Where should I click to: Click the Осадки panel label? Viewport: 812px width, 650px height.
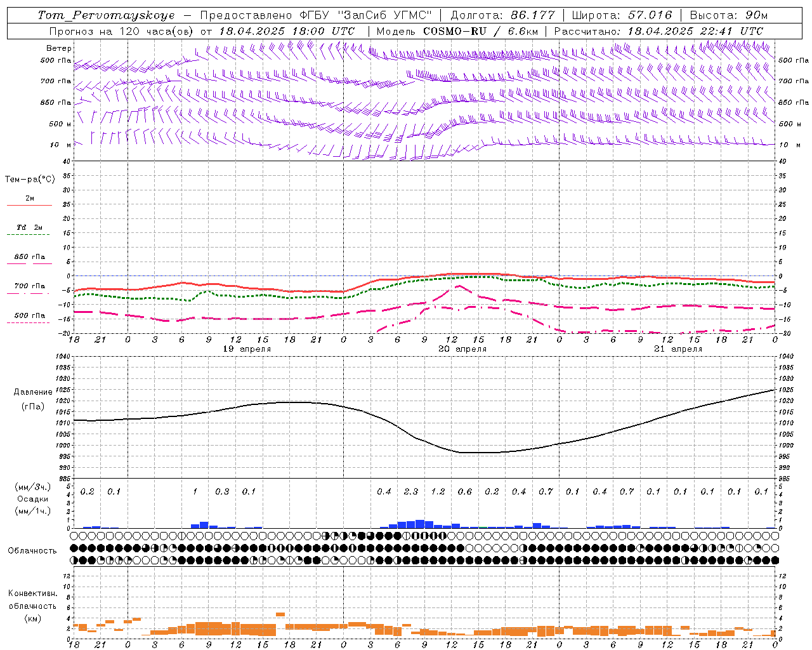(x=32, y=499)
